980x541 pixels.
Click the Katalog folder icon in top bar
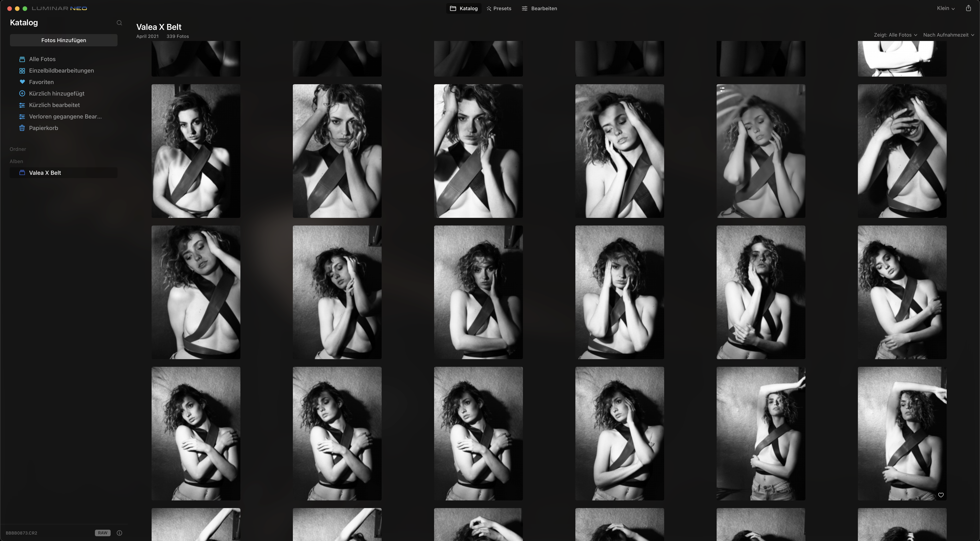(x=453, y=8)
